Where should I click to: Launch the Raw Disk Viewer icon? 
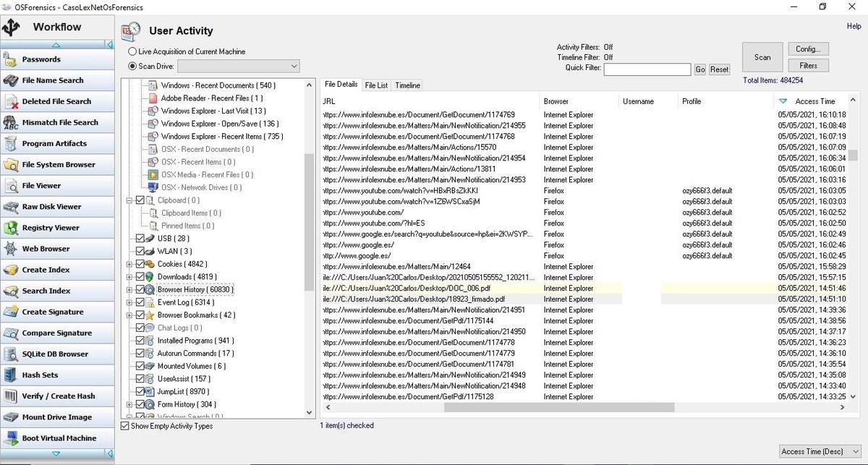[11, 207]
